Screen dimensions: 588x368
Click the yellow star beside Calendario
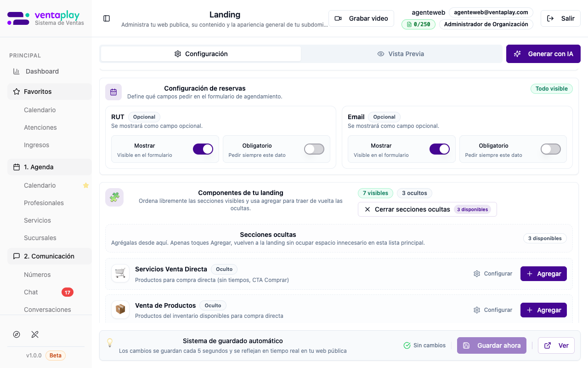pos(85,185)
